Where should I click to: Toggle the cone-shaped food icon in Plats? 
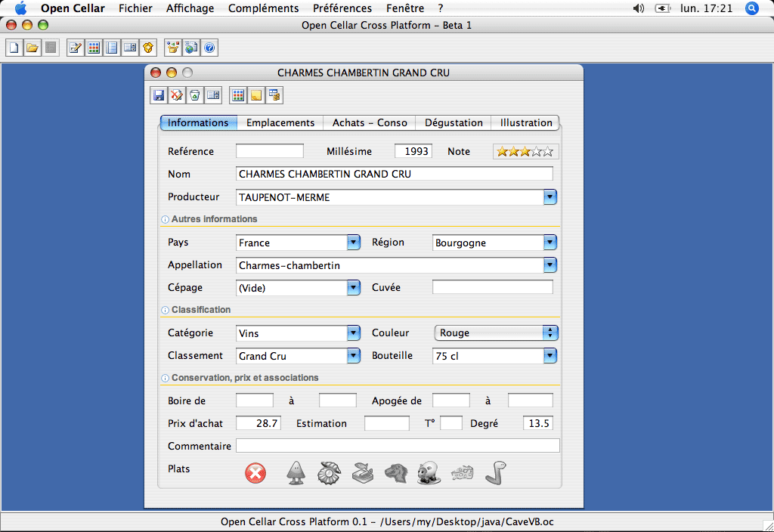296,473
